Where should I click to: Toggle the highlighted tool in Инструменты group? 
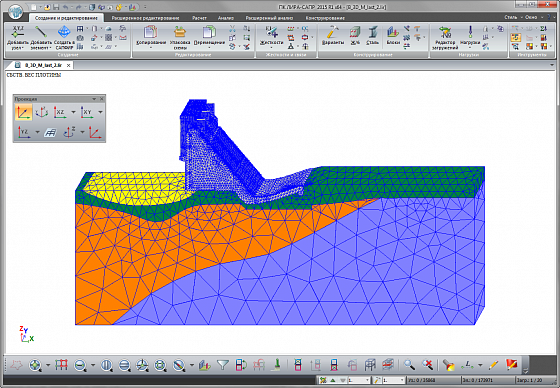[x=515, y=37]
